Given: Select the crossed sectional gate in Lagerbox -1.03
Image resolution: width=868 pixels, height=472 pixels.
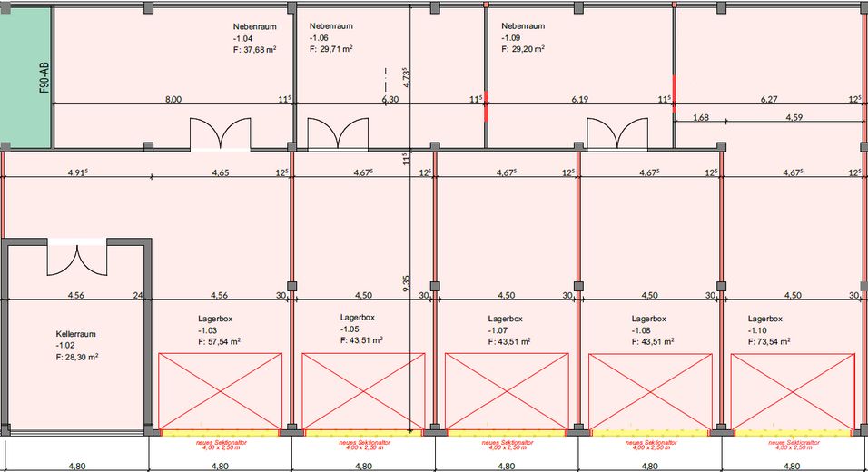Looking at the screenshot, I should [x=221, y=391].
